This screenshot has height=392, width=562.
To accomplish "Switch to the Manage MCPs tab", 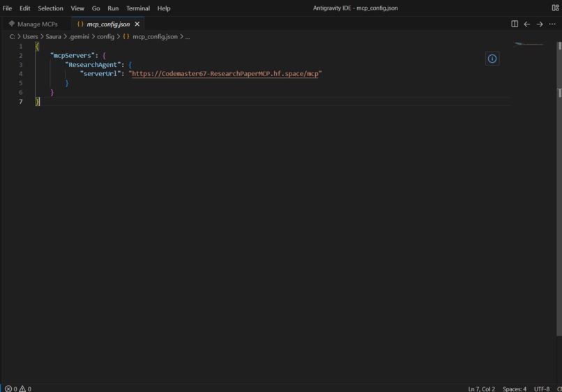I will [x=37, y=24].
